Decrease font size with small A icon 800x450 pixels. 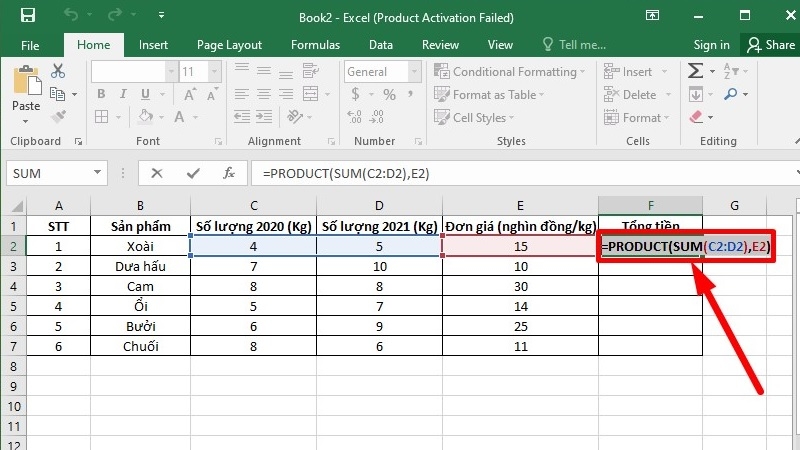pyautogui.click(x=212, y=95)
